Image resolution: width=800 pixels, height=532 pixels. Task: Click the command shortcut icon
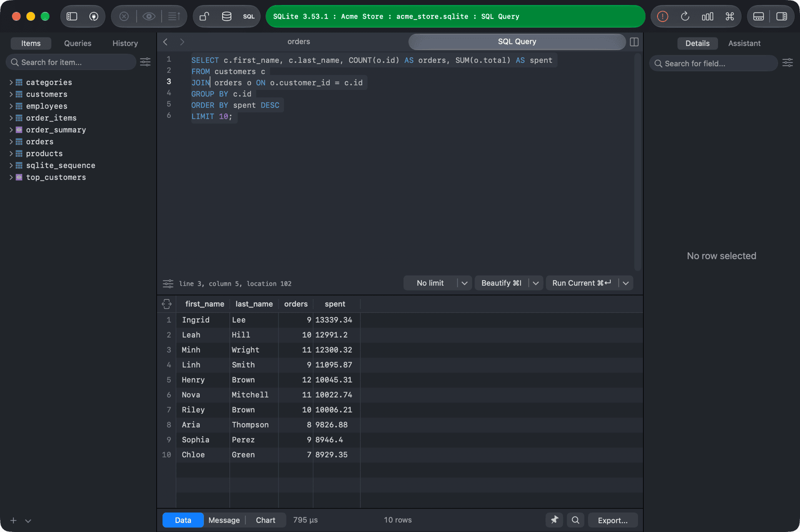click(730, 16)
